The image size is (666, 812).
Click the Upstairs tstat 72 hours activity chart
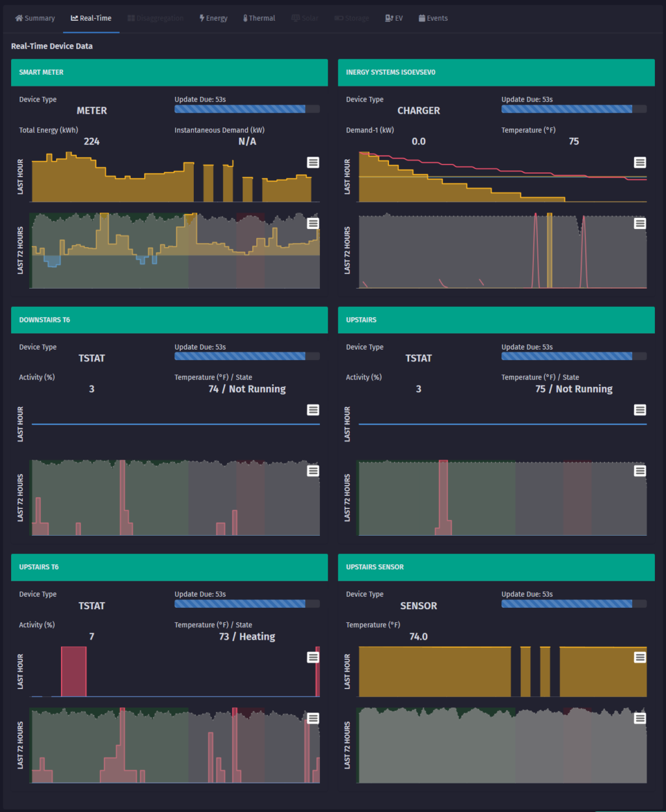[503, 497]
